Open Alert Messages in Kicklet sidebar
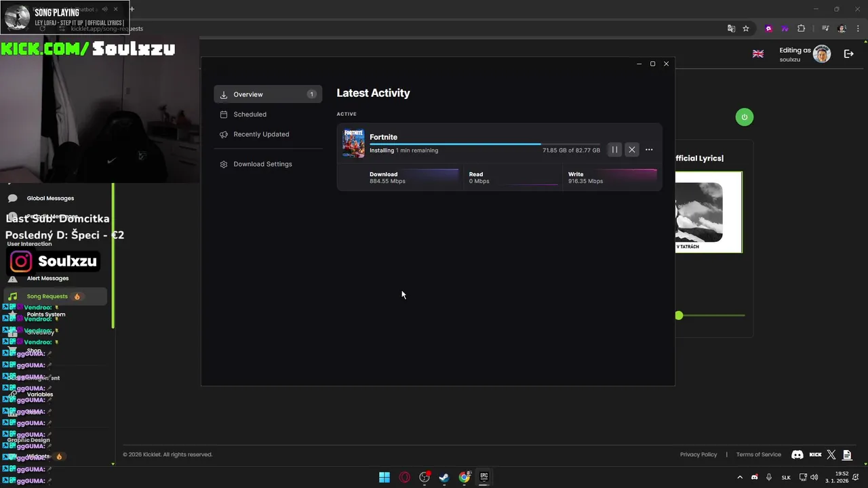Screen dimensions: 868x488 tap(47, 279)
